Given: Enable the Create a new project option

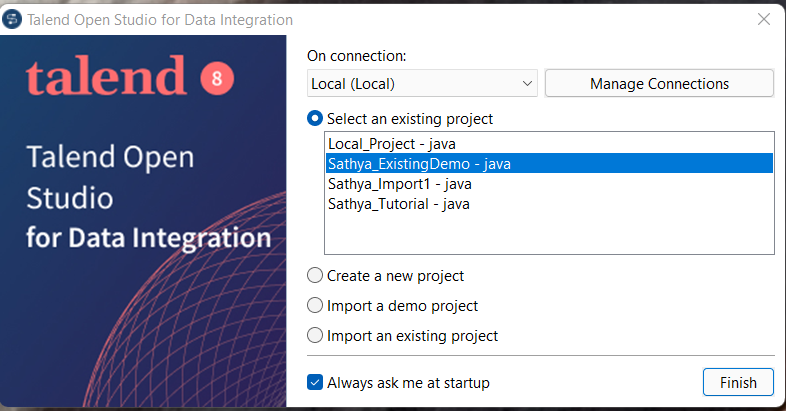Looking at the screenshot, I should [316, 276].
